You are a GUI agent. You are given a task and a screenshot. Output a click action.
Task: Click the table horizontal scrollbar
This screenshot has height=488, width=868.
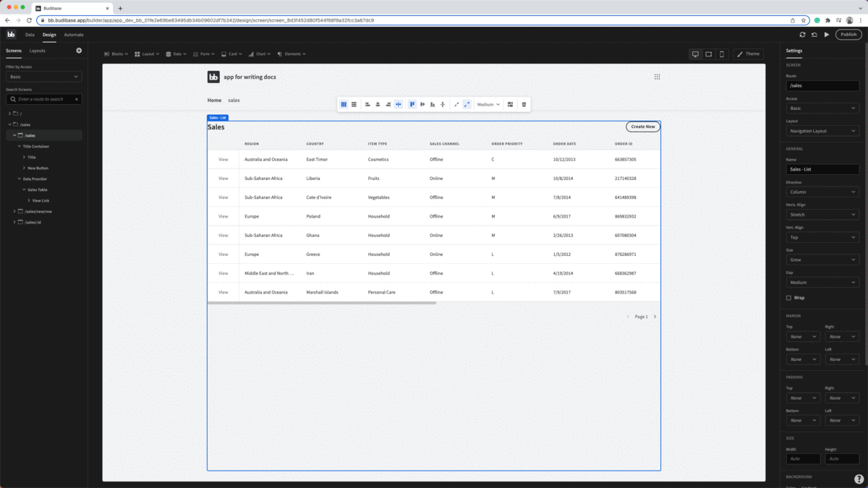coord(322,303)
